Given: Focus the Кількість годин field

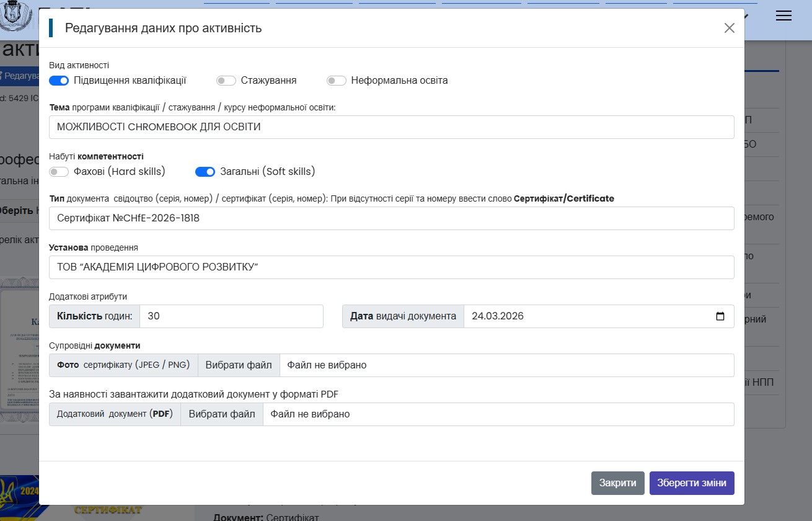Looking at the screenshot, I should click(231, 316).
